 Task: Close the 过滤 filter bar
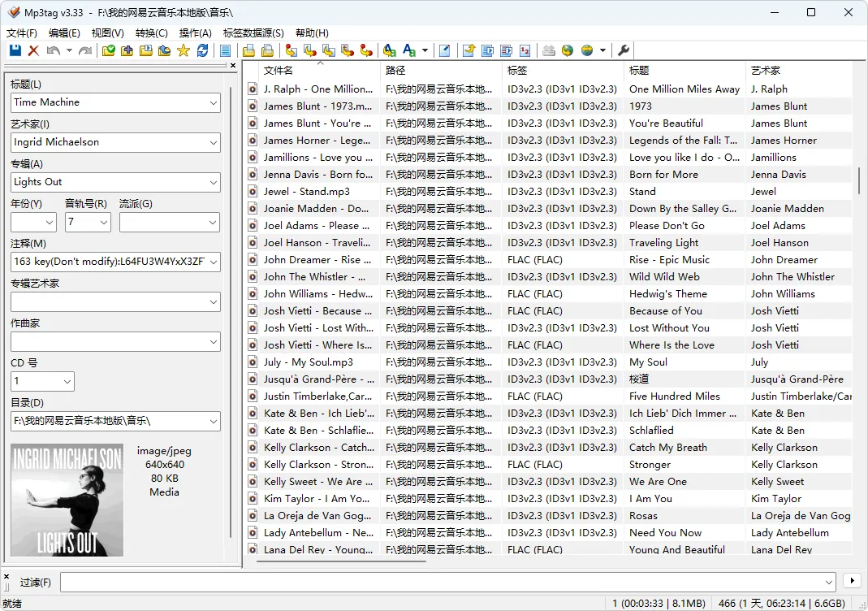click(6, 577)
